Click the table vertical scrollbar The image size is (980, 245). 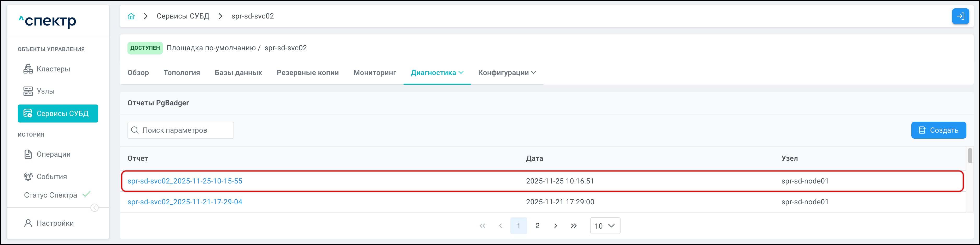tap(970, 156)
